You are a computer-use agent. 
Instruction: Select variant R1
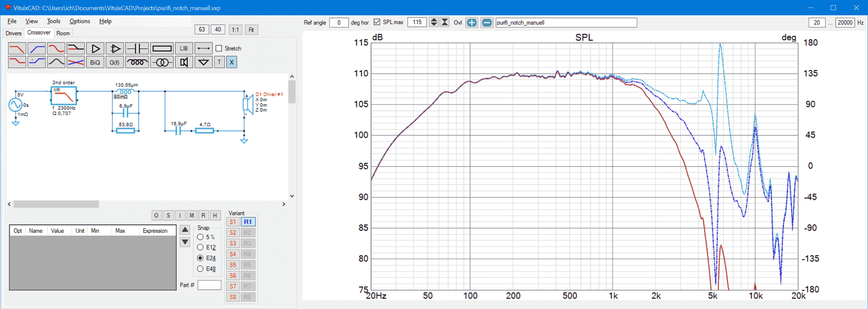(x=248, y=222)
